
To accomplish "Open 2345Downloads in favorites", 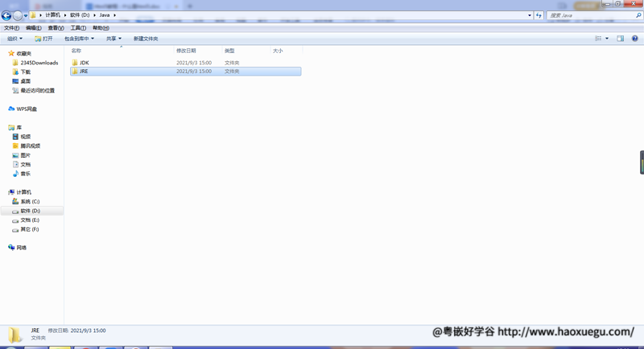I will point(39,63).
